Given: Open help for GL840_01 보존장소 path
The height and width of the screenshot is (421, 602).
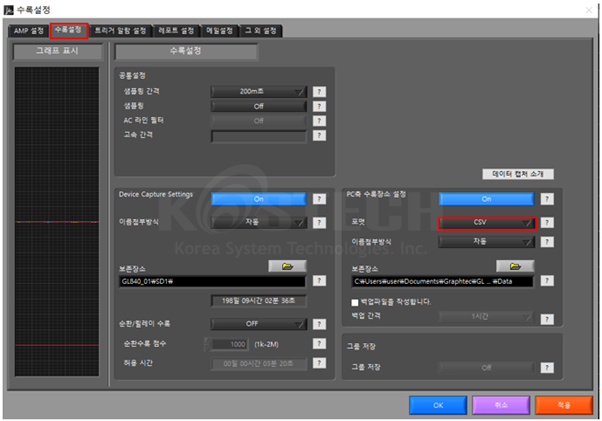Looking at the screenshot, I should coord(319,281).
